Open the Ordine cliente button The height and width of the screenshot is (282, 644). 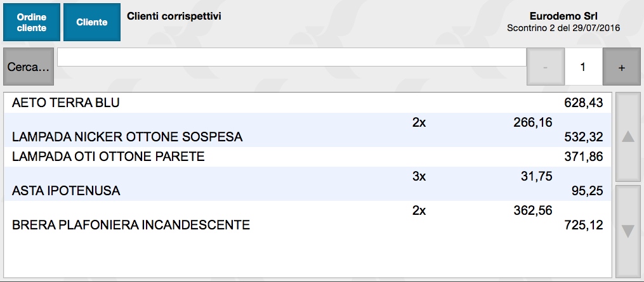[32, 22]
